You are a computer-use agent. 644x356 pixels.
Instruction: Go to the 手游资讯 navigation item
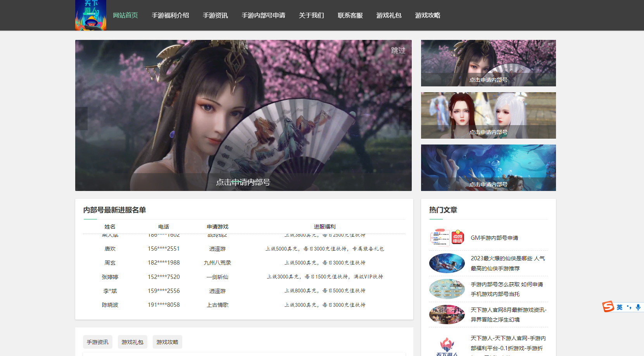[x=215, y=15]
